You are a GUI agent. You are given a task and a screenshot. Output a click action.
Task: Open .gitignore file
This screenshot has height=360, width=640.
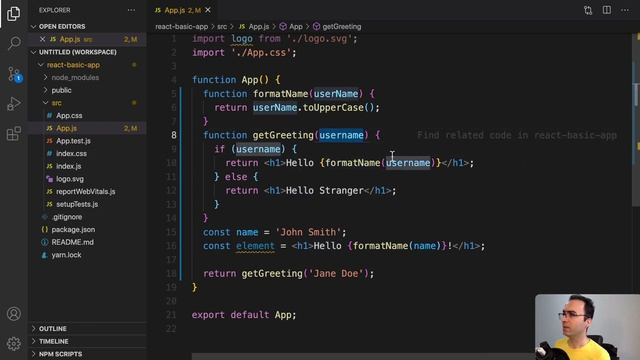(67, 217)
